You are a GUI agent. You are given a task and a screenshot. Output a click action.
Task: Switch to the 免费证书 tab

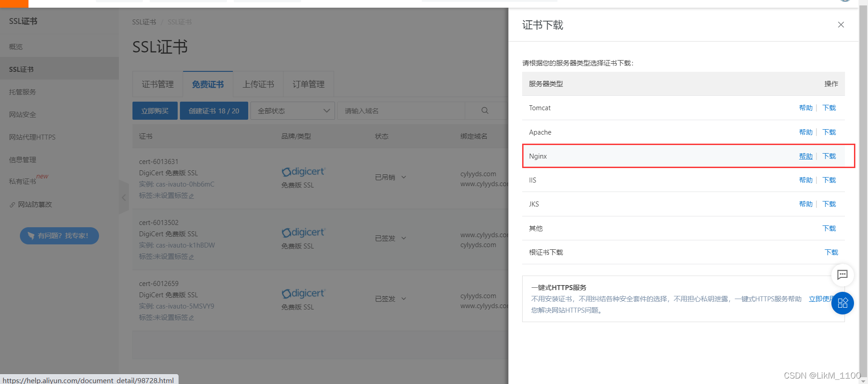tap(208, 84)
